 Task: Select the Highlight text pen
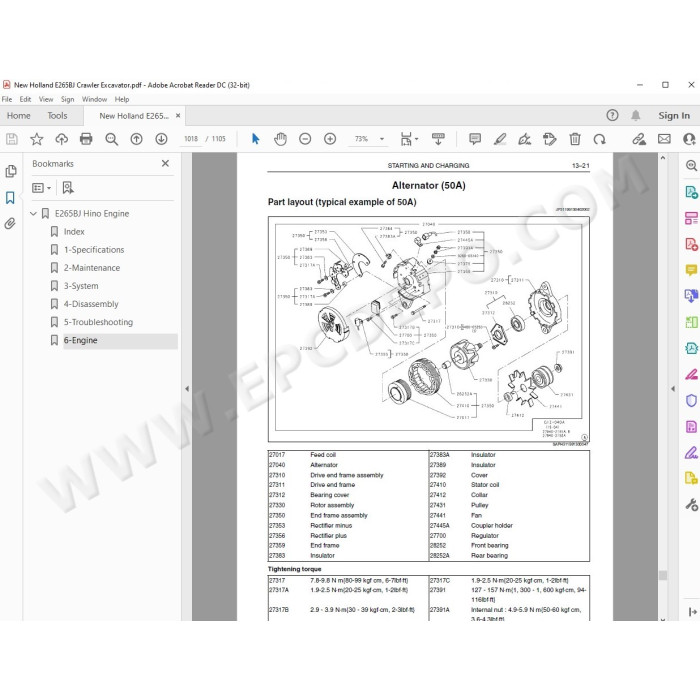[500, 139]
